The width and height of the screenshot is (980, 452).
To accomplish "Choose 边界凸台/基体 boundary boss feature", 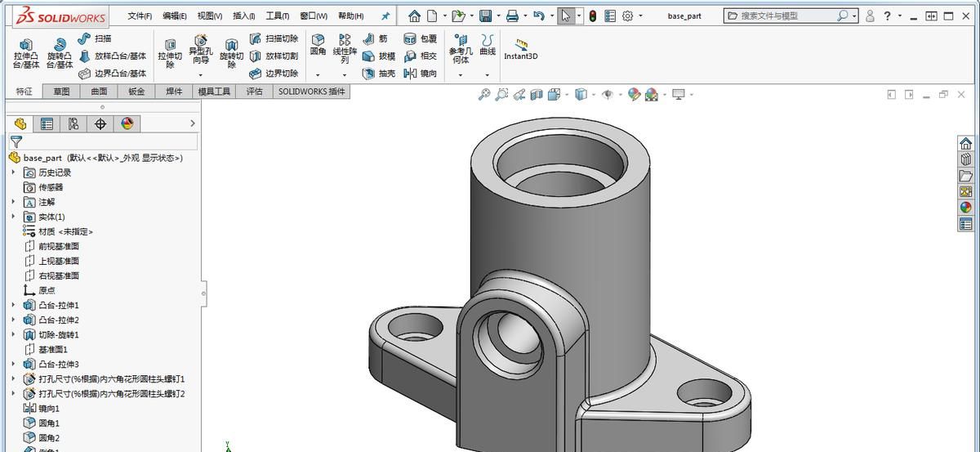I will pyautogui.click(x=113, y=73).
